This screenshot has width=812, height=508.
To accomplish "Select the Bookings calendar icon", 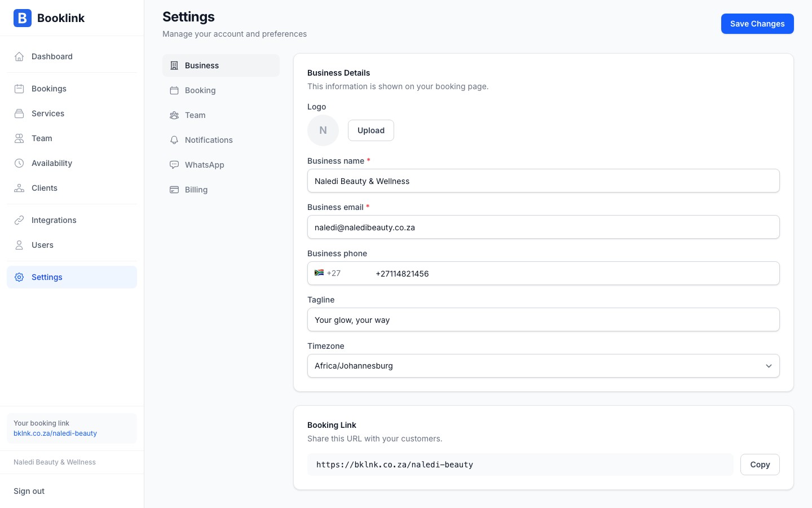I will pyautogui.click(x=19, y=89).
